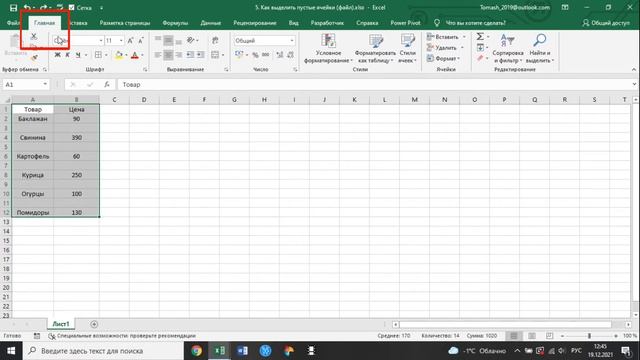Open Найти и выделить menu
Viewport: 640px width, 360px height.
point(539,49)
